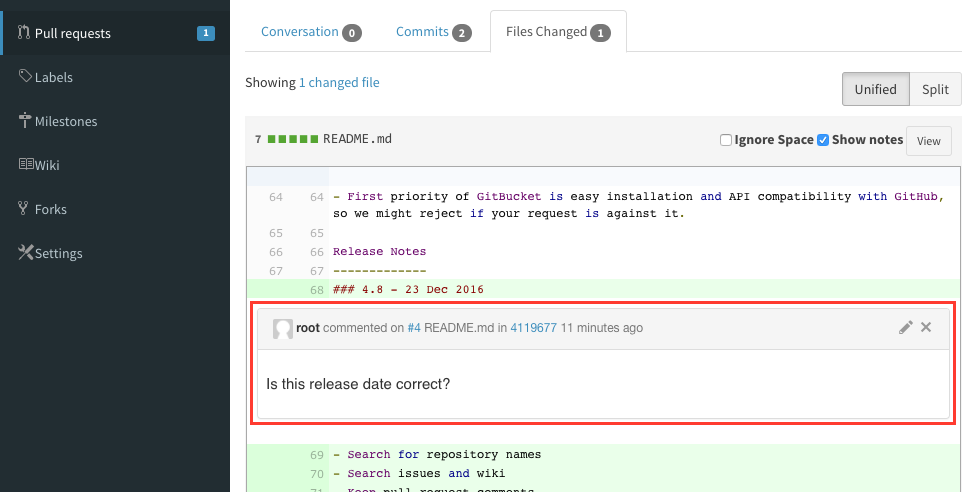The height and width of the screenshot is (492, 977).
Task: Open Pull requests in the sidebar
Action: [x=115, y=33]
